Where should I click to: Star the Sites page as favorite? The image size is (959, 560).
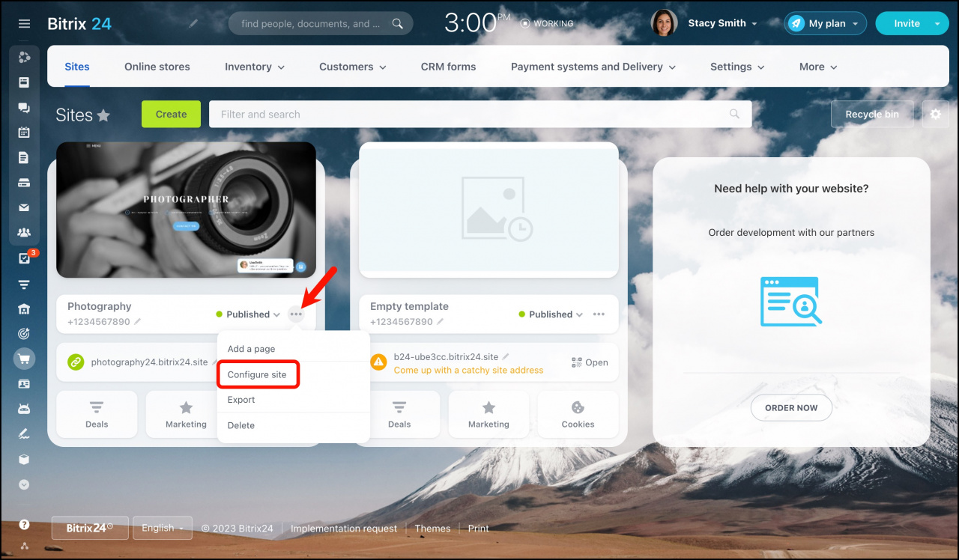pyautogui.click(x=103, y=115)
